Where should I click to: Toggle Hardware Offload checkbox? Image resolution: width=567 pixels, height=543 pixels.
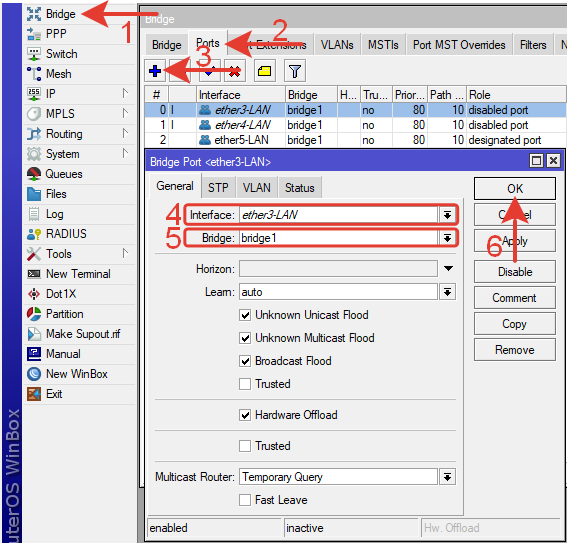pos(245,415)
